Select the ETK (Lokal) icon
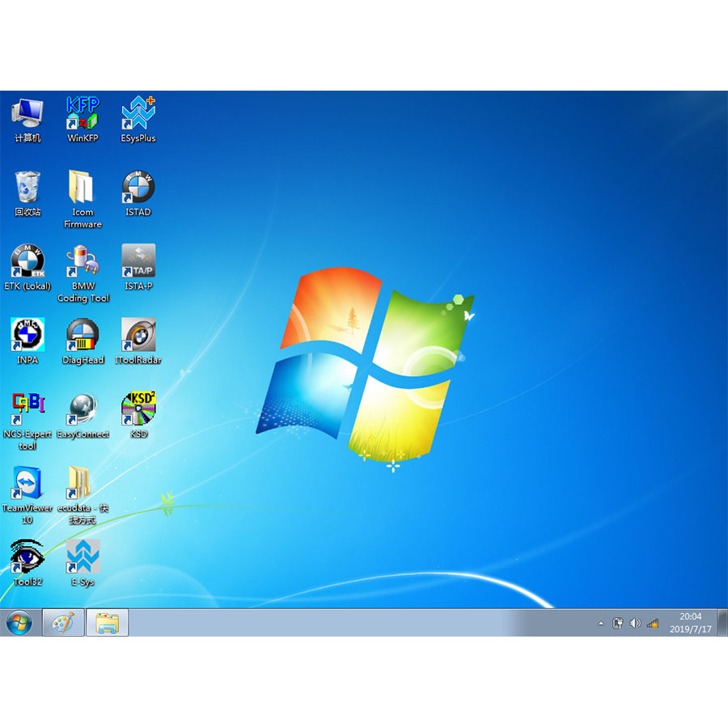This screenshot has height=728, width=728. [x=28, y=267]
